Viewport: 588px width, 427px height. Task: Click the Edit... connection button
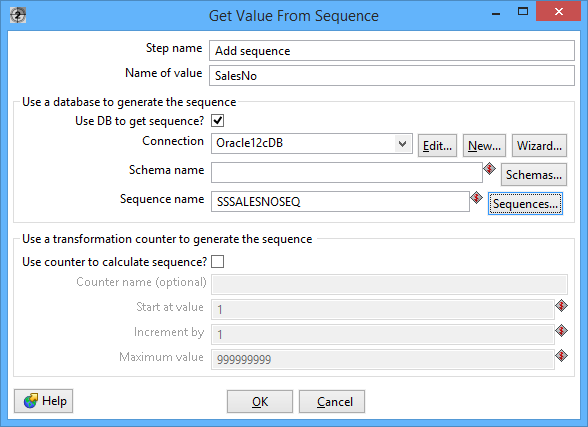point(437,145)
